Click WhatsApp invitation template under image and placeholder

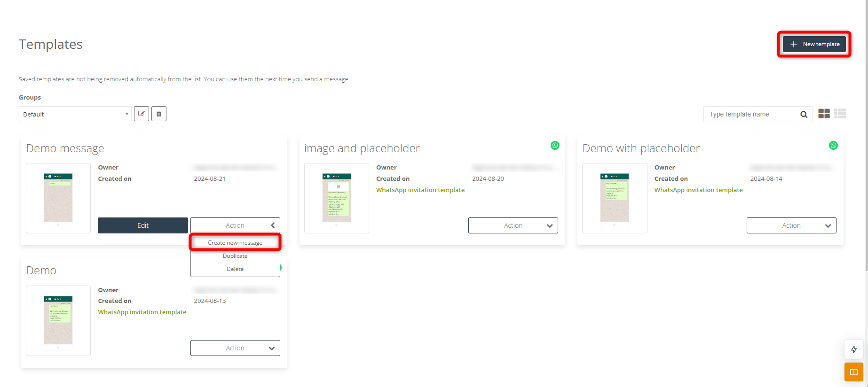click(420, 190)
